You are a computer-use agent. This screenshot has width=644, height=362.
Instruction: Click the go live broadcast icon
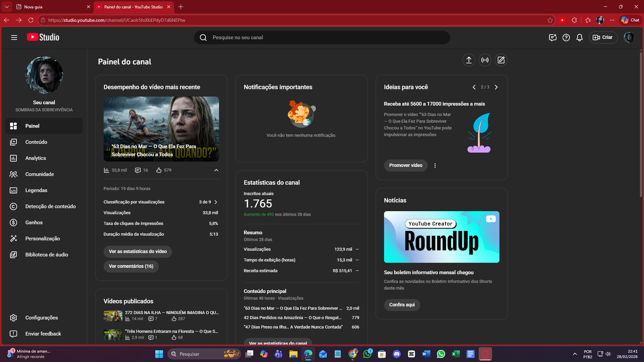click(485, 60)
